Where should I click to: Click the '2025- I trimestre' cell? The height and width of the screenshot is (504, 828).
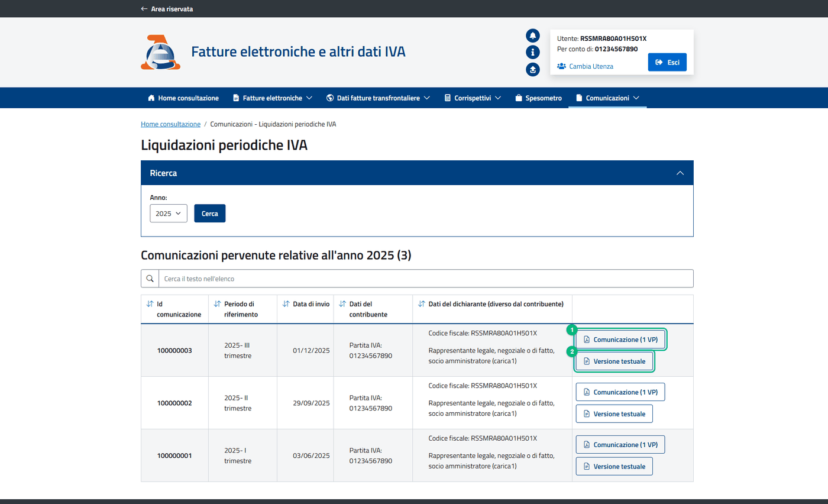pyautogui.click(x=242, y=455)
